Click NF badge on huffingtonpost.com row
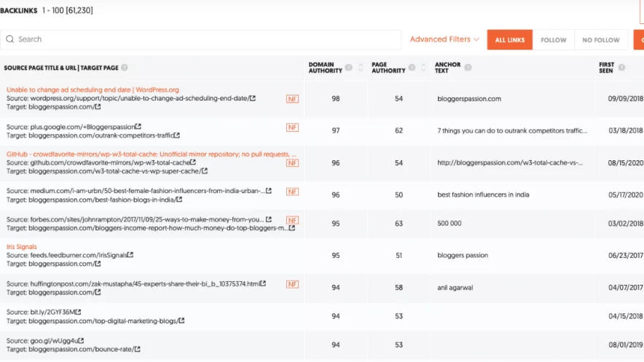Screen dimensions: 644x362 pos(292,284)
